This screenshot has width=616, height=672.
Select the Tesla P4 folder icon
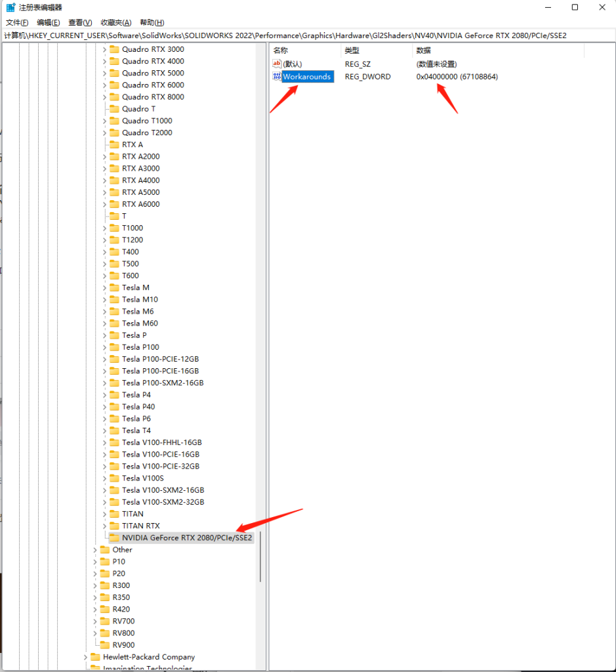[114, 394]
